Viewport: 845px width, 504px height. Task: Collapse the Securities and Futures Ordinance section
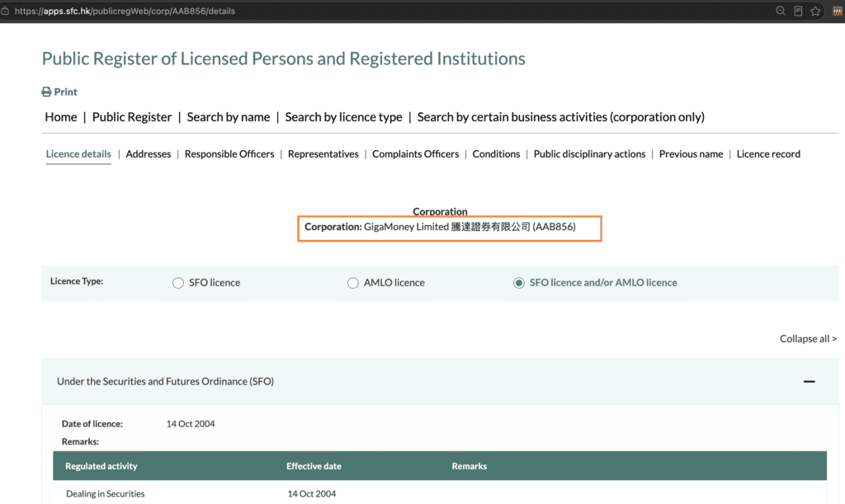click(809, 381)
